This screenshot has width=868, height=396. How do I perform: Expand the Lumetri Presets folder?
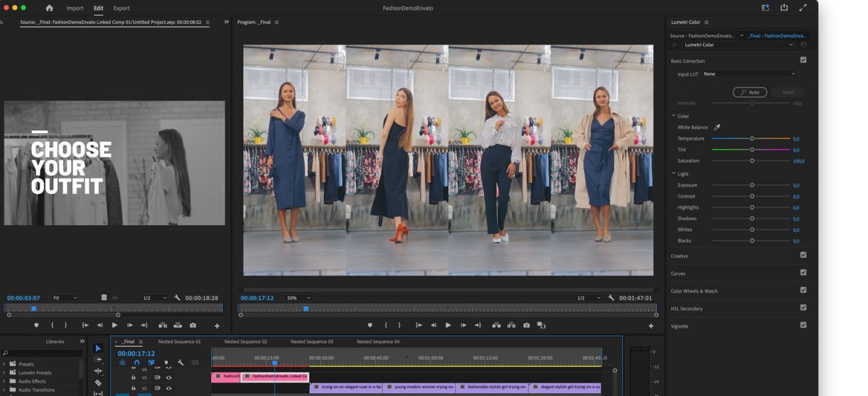tap(4, 372)
